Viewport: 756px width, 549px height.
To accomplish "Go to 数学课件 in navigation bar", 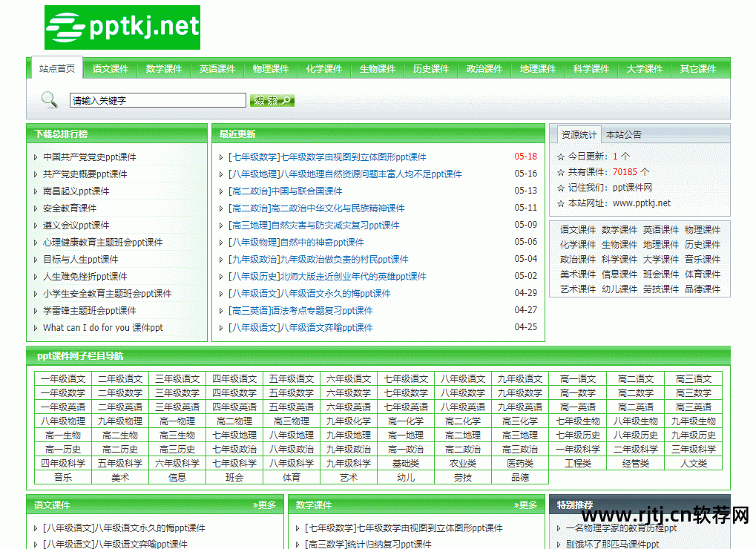I will [x=164, y=69].
